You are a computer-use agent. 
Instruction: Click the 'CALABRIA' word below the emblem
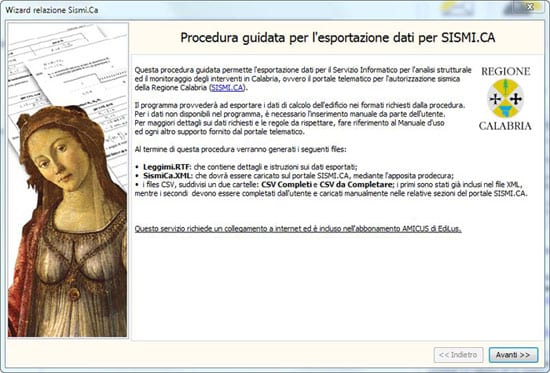pos(505,126)
